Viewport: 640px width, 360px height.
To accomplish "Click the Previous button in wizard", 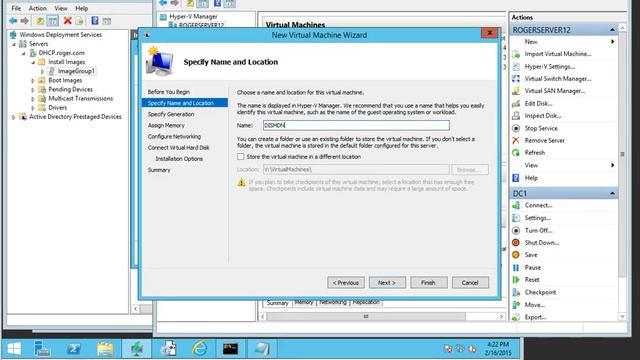I will click(346, 282).
